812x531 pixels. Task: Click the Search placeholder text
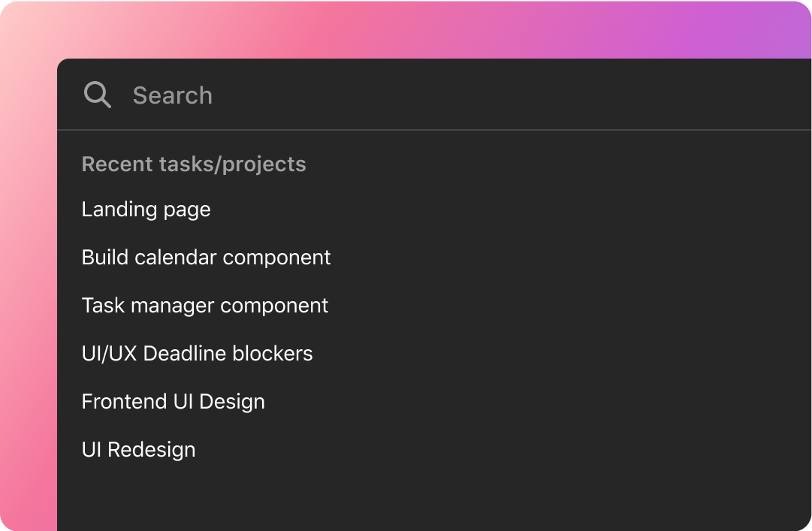point(173,95)
